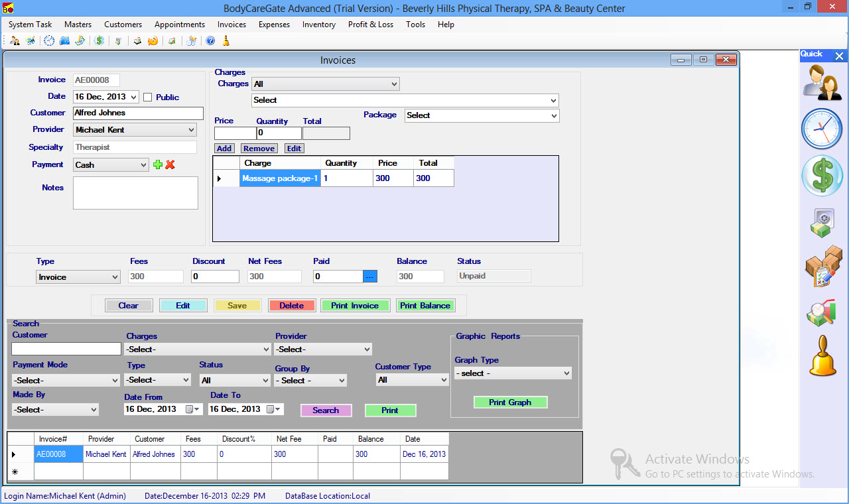Click the Delete button
The image size is (849, 504).
point(291,306)
